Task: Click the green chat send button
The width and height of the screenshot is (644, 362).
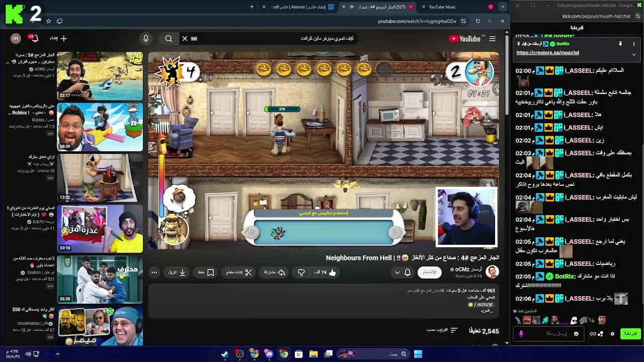Action: 630,334
